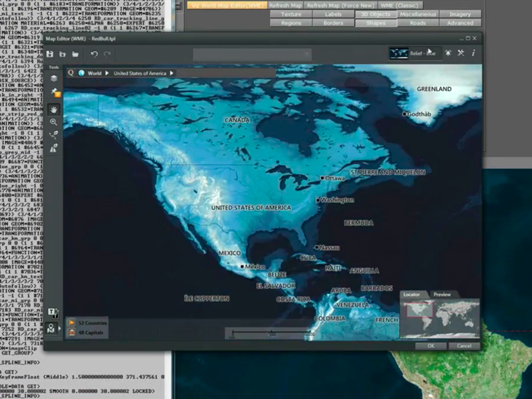Click the blank field in top toolbar
Viewport: 532px width, 399px height.
[x=252, y=55]
